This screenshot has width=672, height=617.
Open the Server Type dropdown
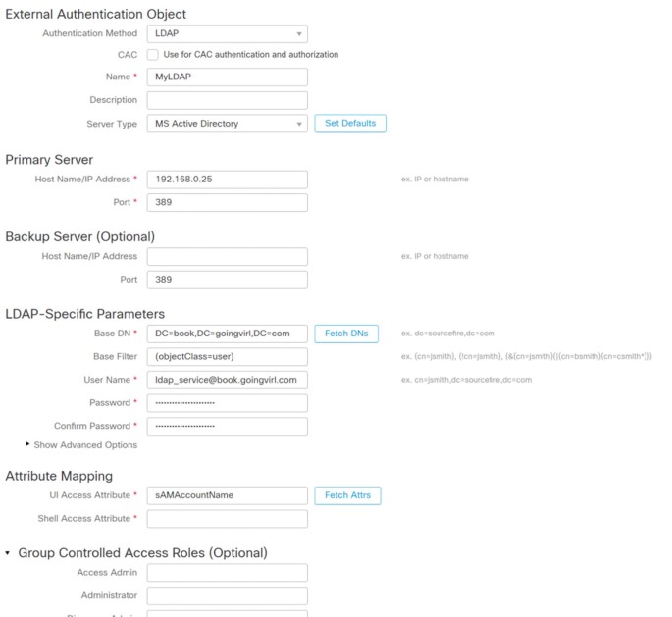point(227,124)
